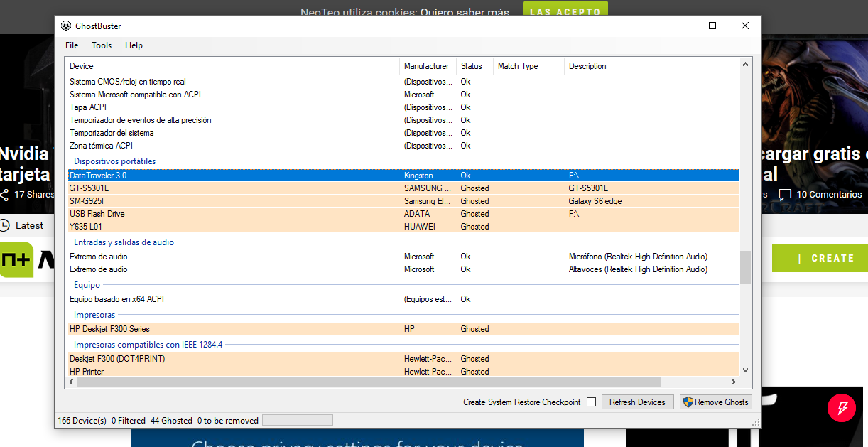868x447 pixels.
Task: Select Deskjet F300 (DOT4PRINT) row
Action: click(403, 359)
